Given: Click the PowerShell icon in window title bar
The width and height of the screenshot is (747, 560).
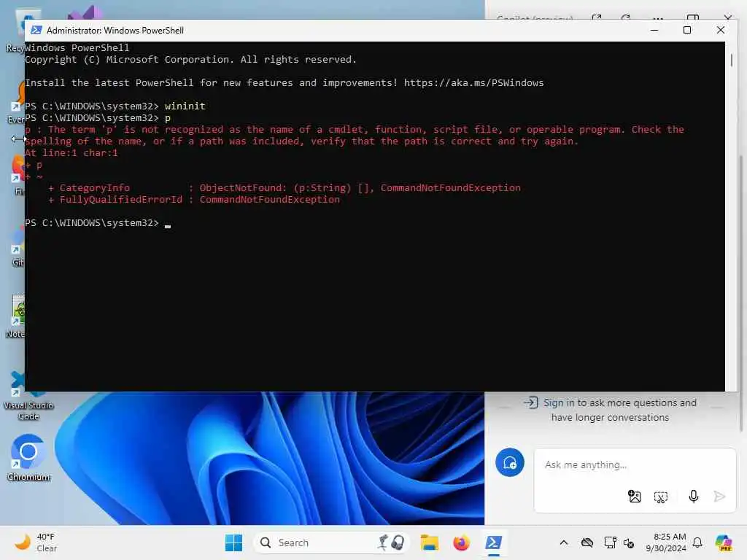Looking at the screenshot, I should tap(36, 30).
